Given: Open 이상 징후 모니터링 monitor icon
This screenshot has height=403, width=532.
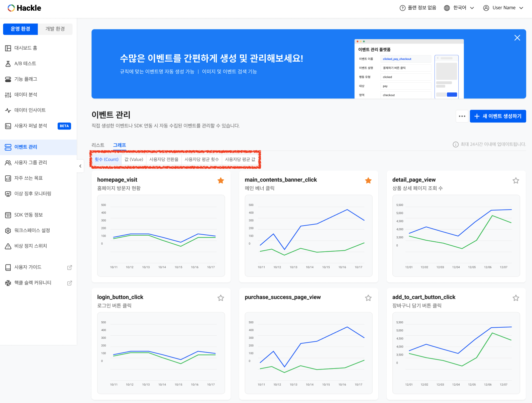Looking at the screenshot, I should (8, 194).
